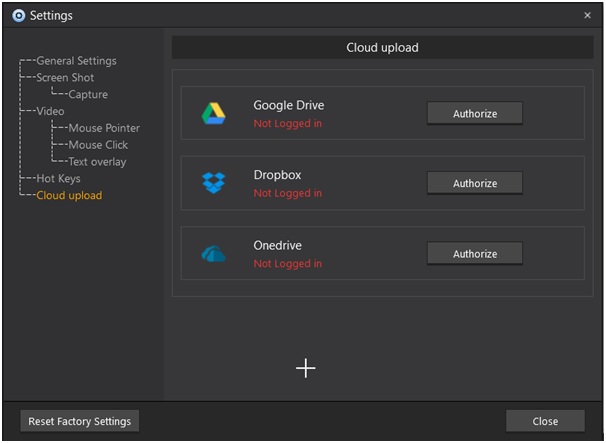
Task: Authorize the Dropbox account
Action: pos(474,183)
